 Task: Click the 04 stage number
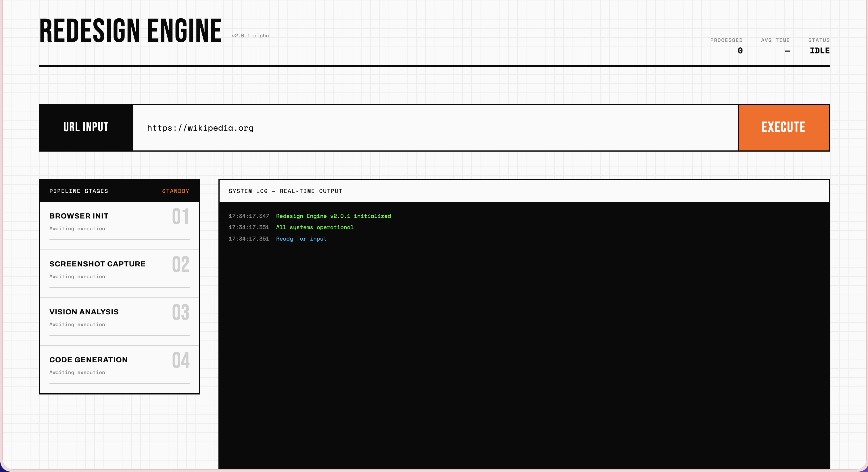coord(180,361)
